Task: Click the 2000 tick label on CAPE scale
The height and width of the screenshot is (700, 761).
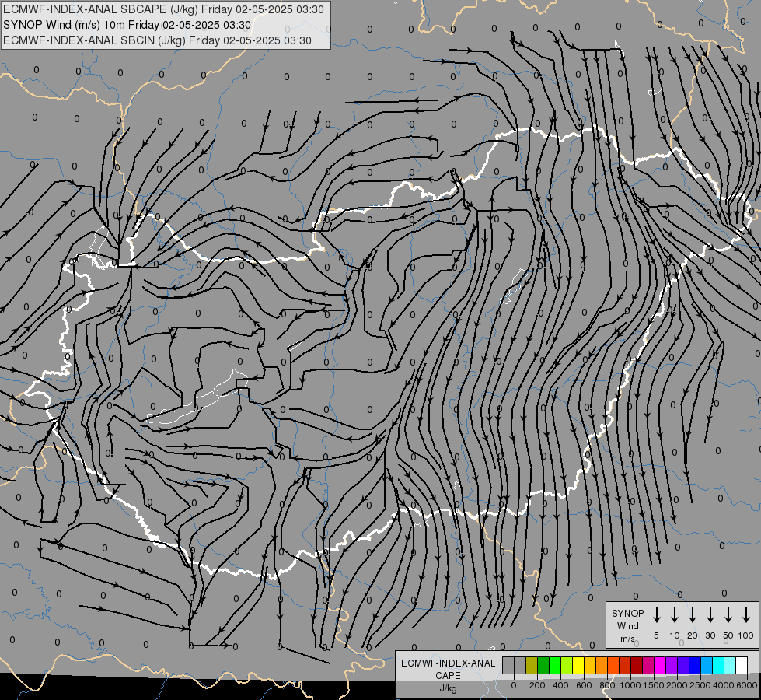Action: coord(677,685)
